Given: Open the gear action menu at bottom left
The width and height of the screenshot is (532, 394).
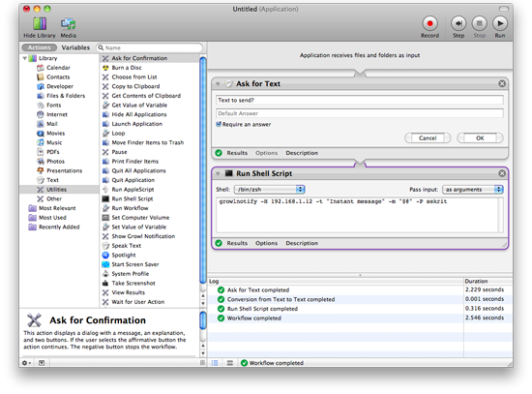Looking at the screenshot, I should tap(26, 363).
